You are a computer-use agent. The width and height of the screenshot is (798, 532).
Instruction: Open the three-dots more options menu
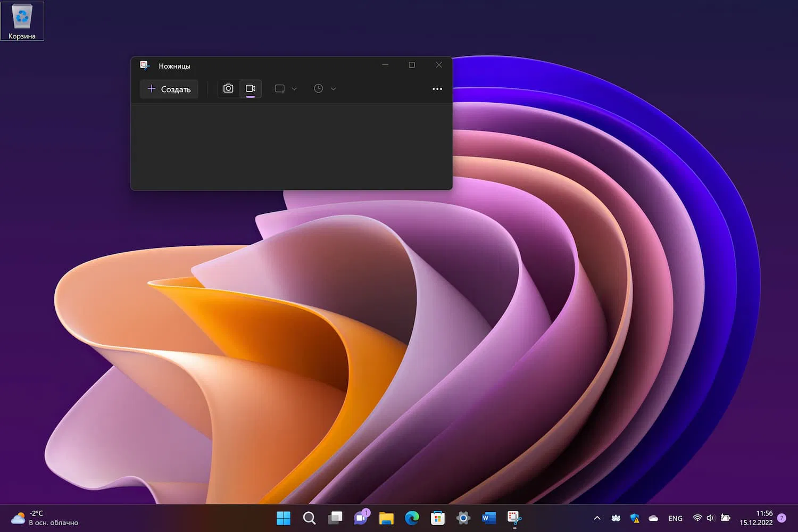[x=437, y=89]
